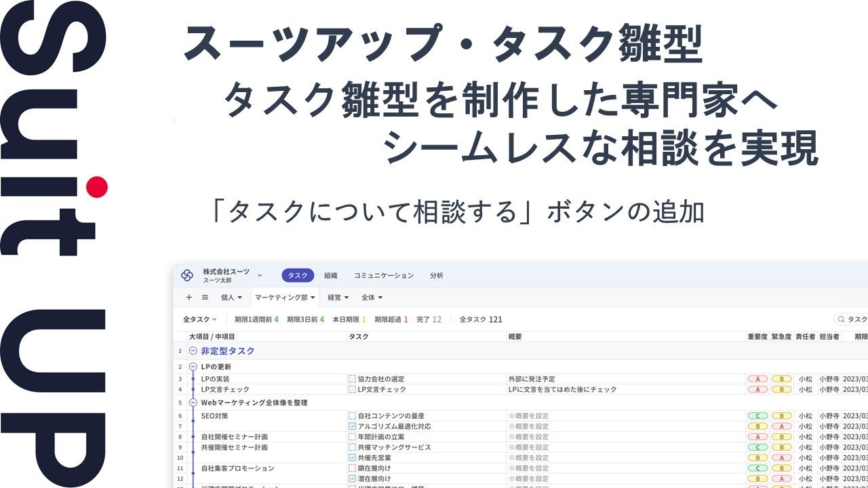Screen dimensions: 868x488
Task: Click the Suit UP knot logo icon
Action: (x=187, y=275)
